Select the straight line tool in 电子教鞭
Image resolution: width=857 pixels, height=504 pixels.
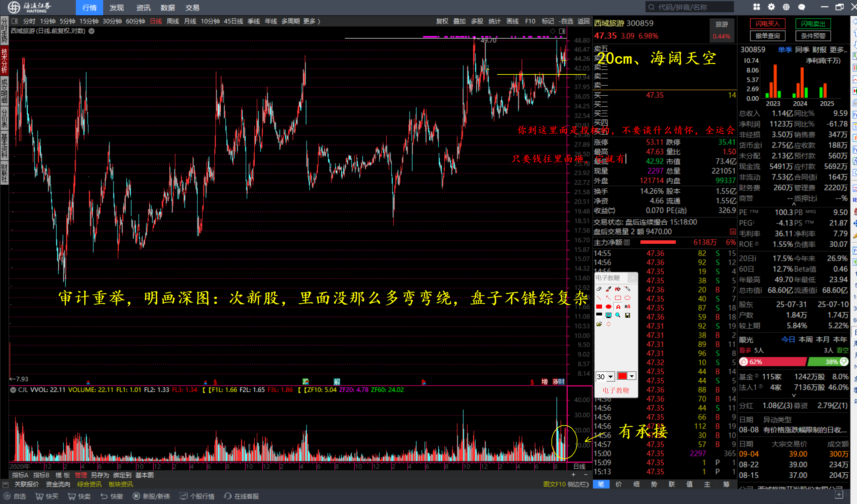coord(599,298)
